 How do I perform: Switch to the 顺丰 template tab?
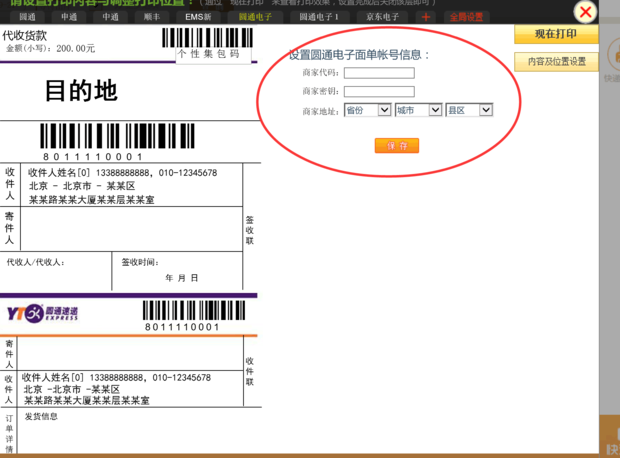point(152,17)
